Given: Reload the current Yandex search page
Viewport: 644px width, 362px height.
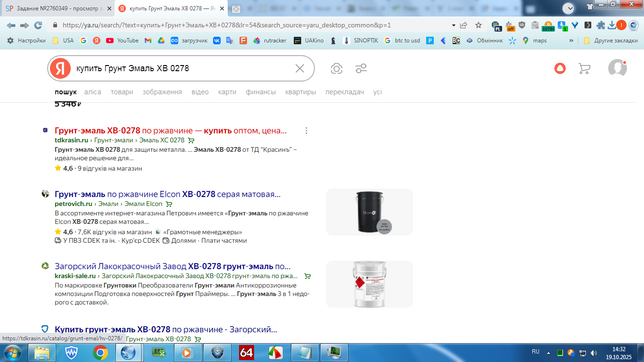Looking at the screenshot, I should coord(38,25).
